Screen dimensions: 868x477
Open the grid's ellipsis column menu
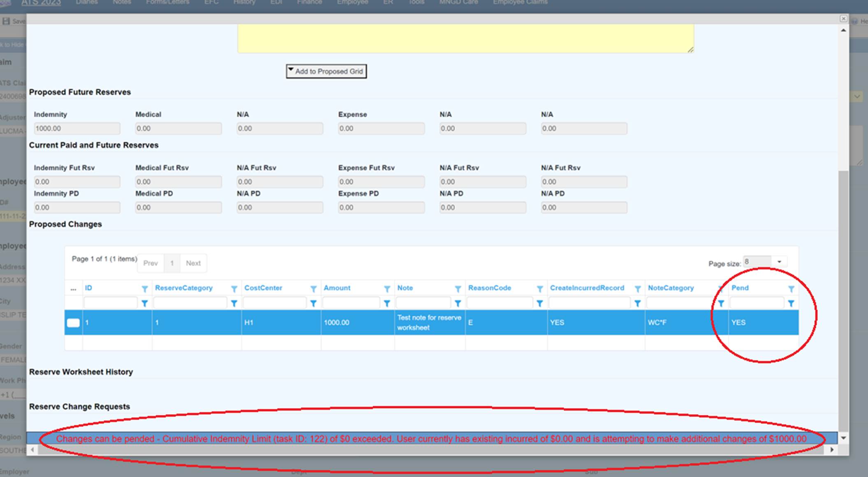[73, 289]
